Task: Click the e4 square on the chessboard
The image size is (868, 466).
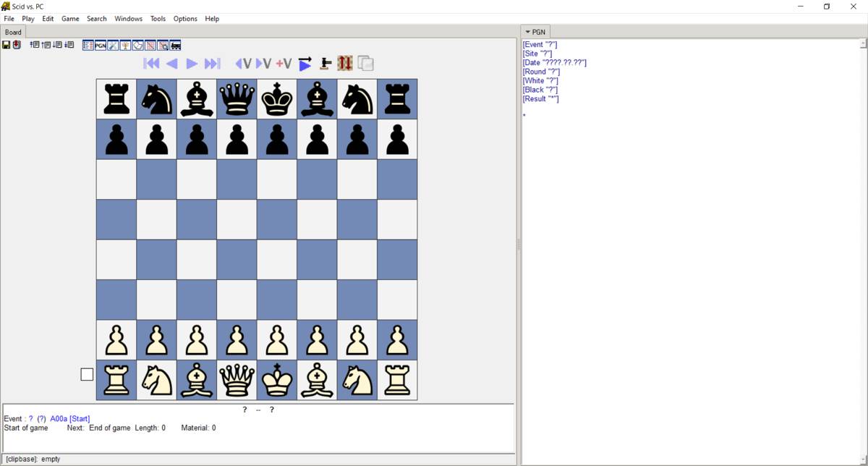Action: [277, 260]
